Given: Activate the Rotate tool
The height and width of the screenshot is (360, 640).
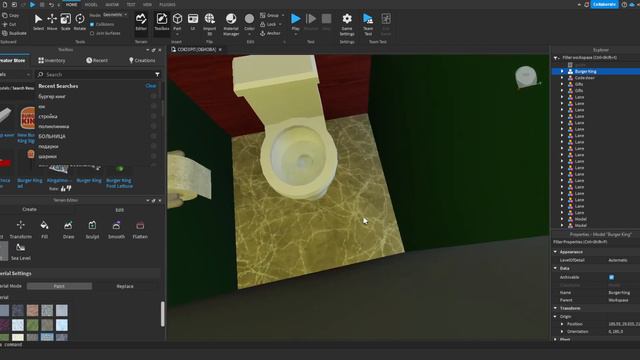Looking at the screenshot, I should click(x=80, y=22).
